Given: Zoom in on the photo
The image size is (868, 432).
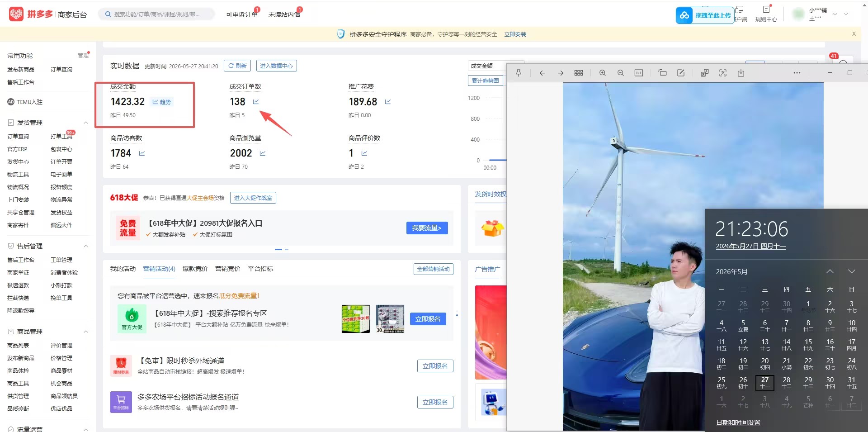Looking at the screenshot, I should (602, 73).
